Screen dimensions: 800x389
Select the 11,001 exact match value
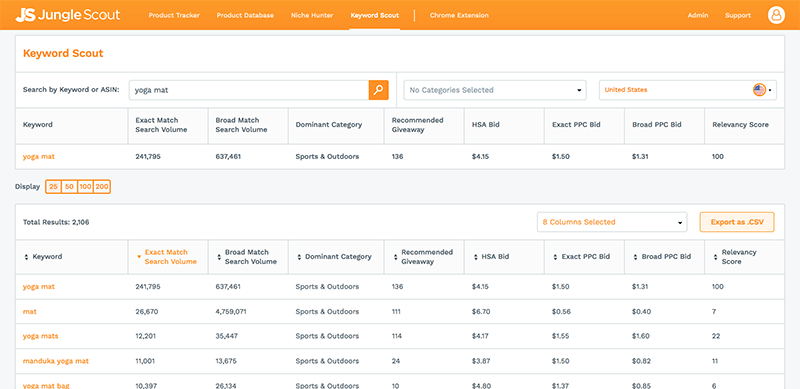pos(146,361)
